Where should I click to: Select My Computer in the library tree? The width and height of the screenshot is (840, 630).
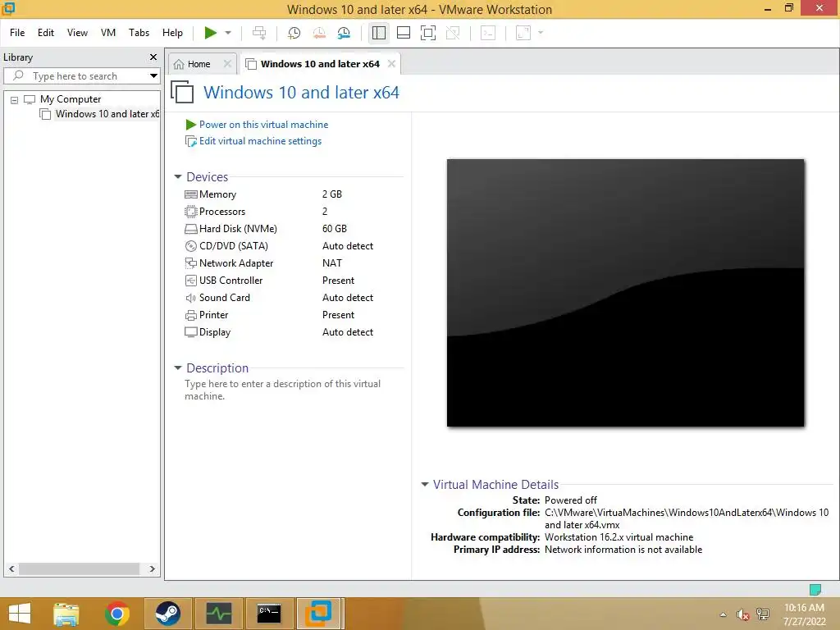[x=71, y=99]
